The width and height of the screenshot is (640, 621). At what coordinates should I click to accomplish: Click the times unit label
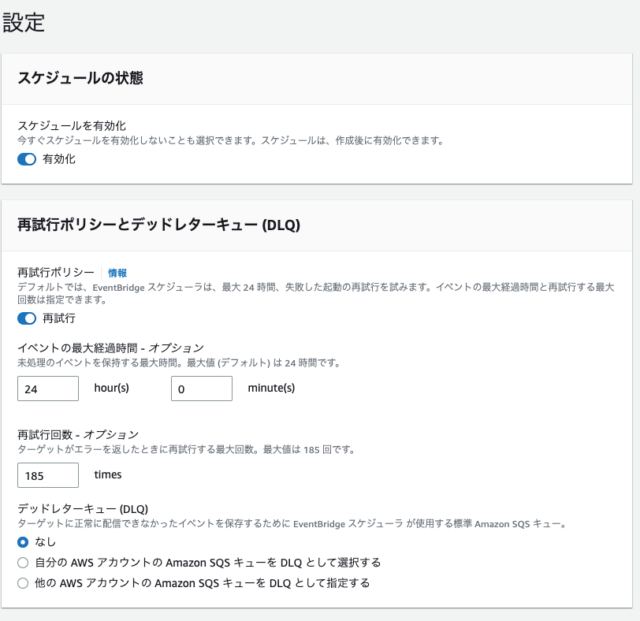(108, 474)
